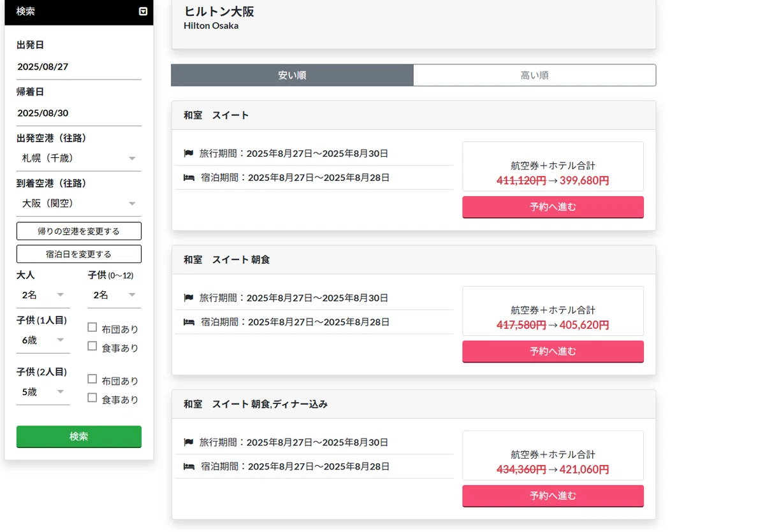765x532 pixels.
Task: Click the 出発日 date field 2025/08/27
Action: click(x=79, y=67)
